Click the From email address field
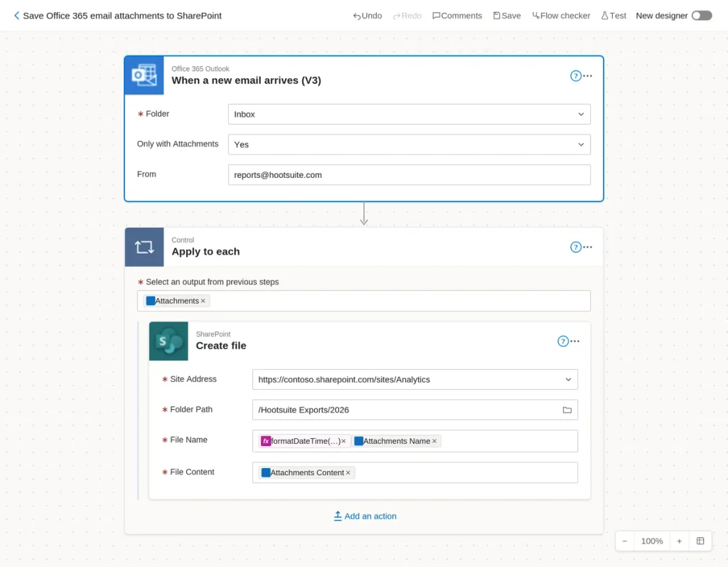Viewport: 728px width, 567px height. tap(409, 175)
